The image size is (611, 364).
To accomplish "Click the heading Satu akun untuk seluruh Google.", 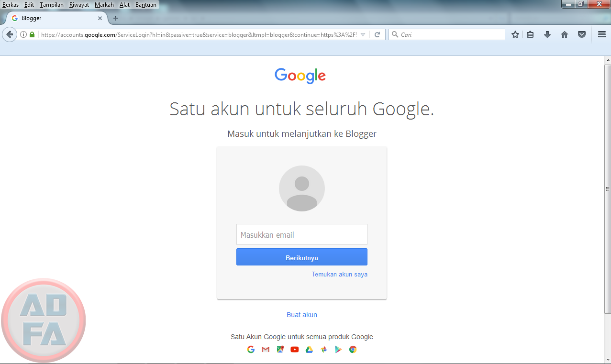I will [302, 109].
